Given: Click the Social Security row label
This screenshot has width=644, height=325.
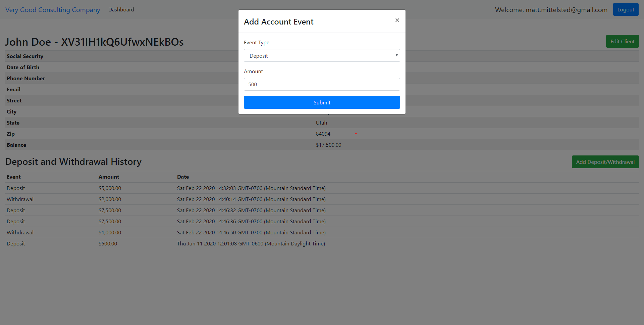Looking at the screenshot, I should point(25,56).
